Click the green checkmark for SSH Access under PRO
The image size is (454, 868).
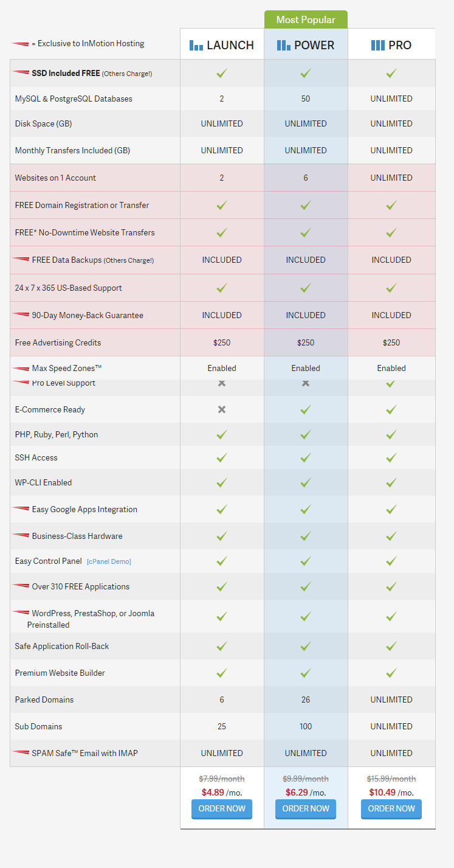point(391,457)
